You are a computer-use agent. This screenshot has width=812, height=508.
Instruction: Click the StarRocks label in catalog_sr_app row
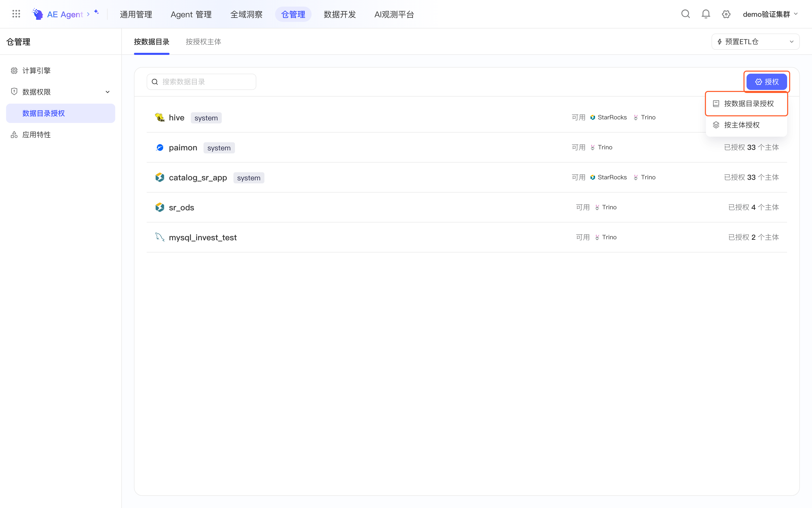coord(612,177)
